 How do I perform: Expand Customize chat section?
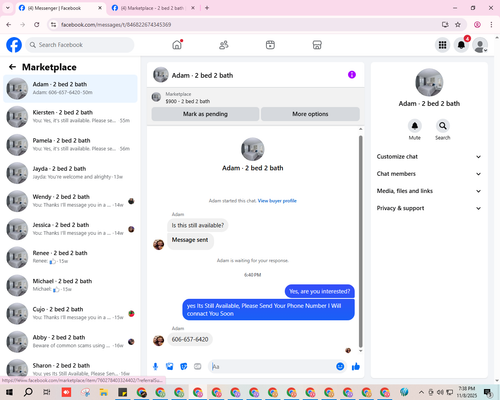[x=429, y=157]
